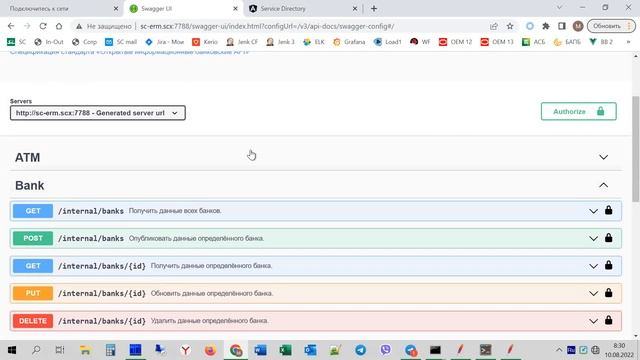This screenshot has height=360, width=640.
Task: Reload the Swagger UI page
Action: (x=43, y=26)
